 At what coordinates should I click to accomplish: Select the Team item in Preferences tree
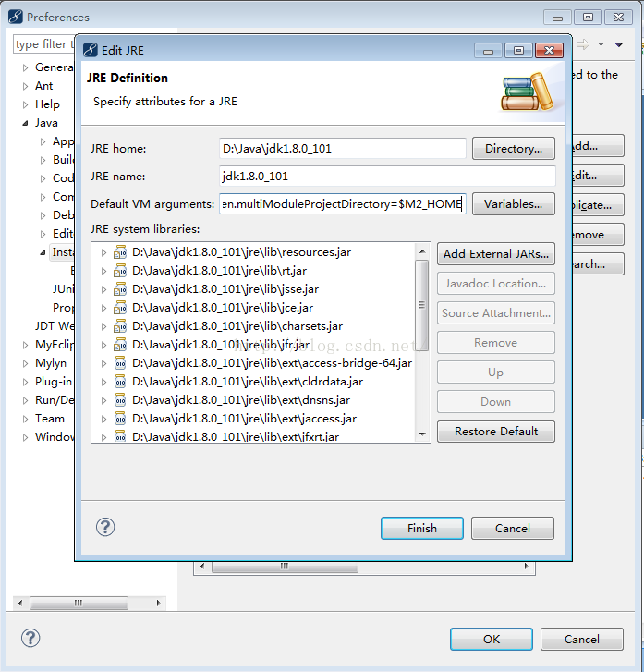point(50,419)
